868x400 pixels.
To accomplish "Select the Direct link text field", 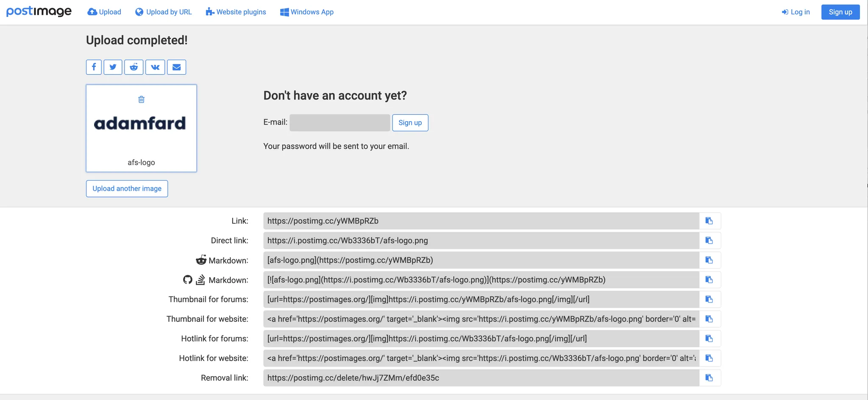I will 481,240.
